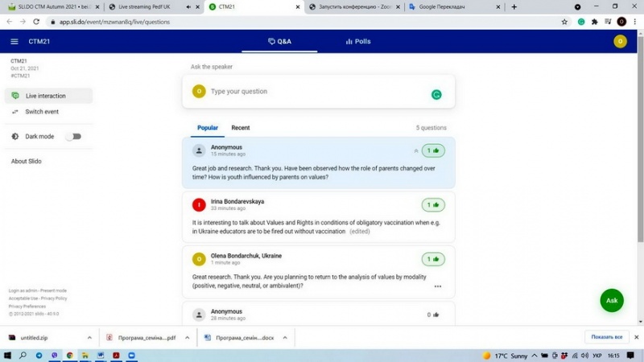This screenshot has height=362, width=644.
Task: Click the Grammarly icon in question box
Action: [x=436, y=95]
